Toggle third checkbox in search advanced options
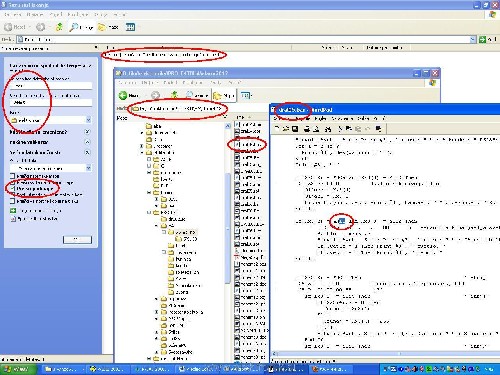The height and width of the screenshot is (375, 500). point(12,189)
